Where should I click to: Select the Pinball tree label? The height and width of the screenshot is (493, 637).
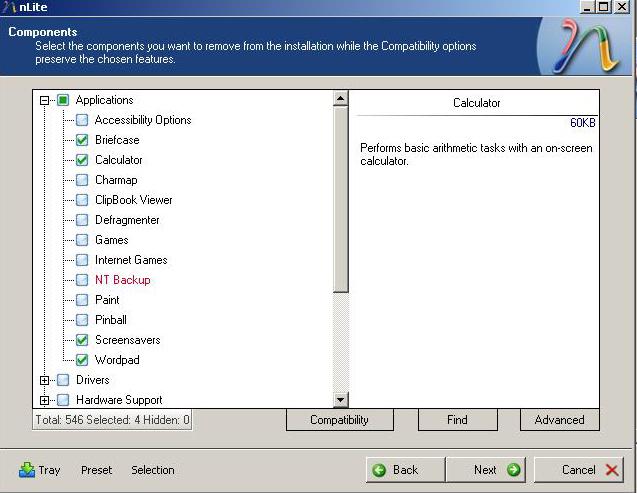coord(111,320)
